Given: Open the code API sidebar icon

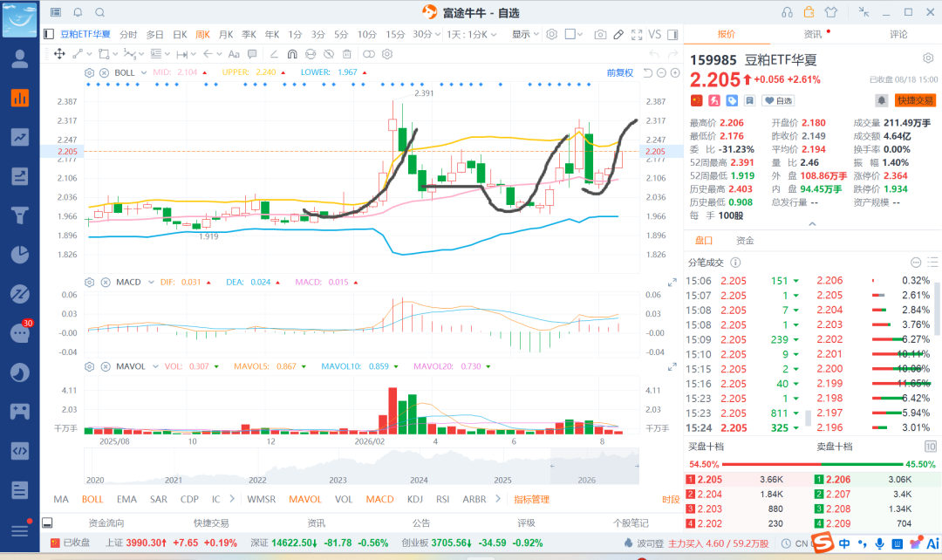Looking at the screenshot, I should point(20,451).
